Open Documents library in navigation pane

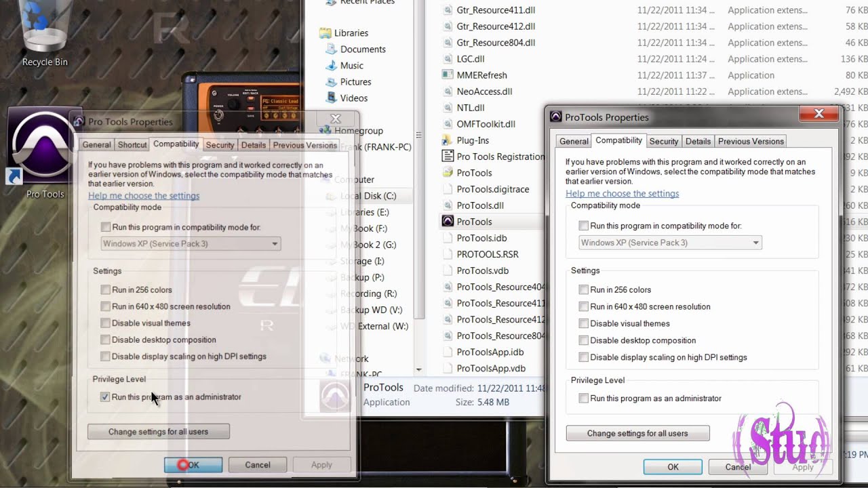331,49
